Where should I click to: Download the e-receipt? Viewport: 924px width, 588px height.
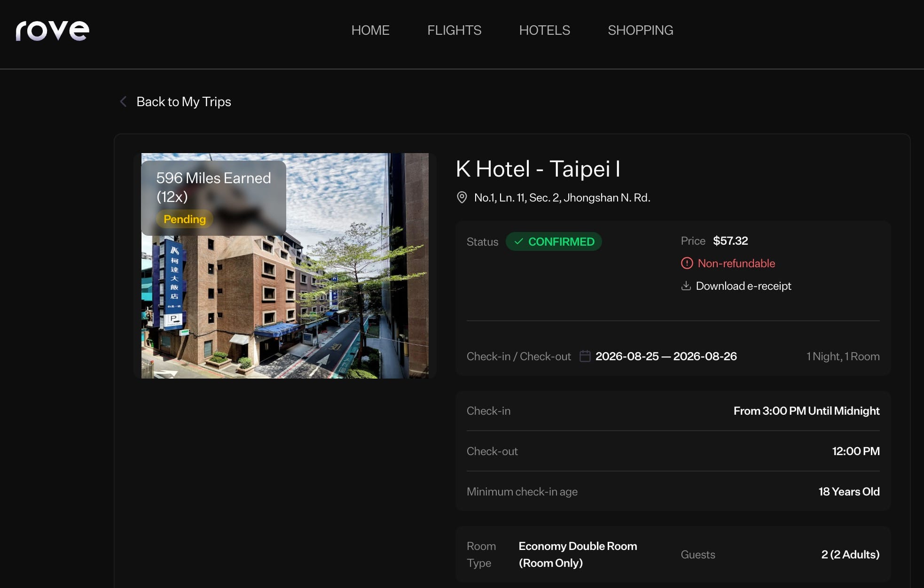pyautogui.click(x=743, y=286)
